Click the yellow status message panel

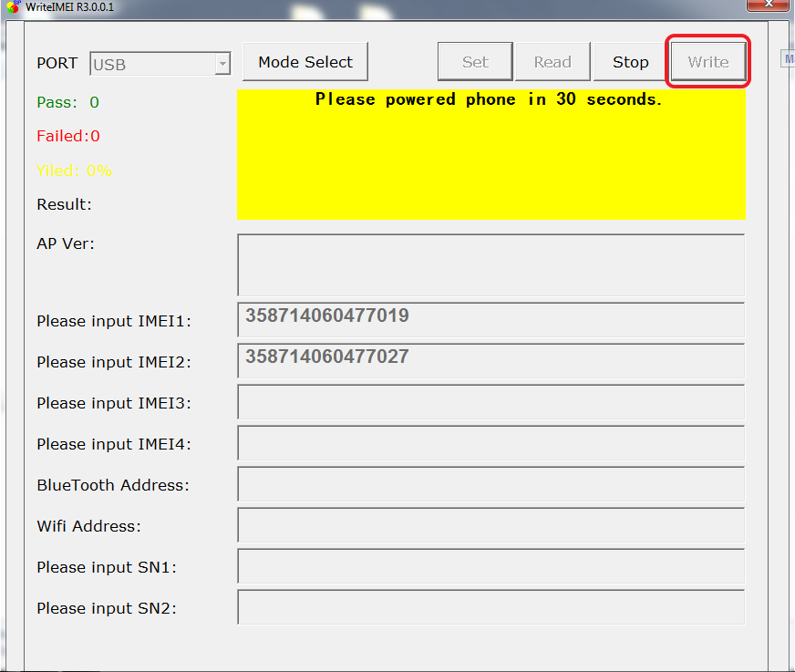pyautogui.click(x=490, y=155)
